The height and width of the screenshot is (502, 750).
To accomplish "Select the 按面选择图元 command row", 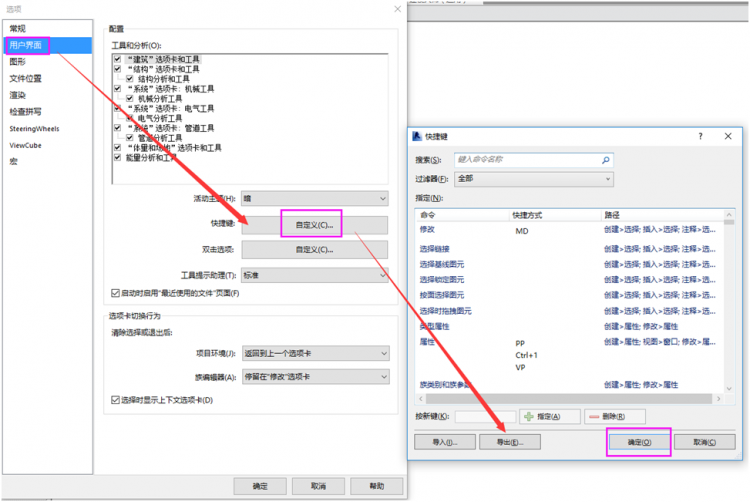I will click(569, 295).
